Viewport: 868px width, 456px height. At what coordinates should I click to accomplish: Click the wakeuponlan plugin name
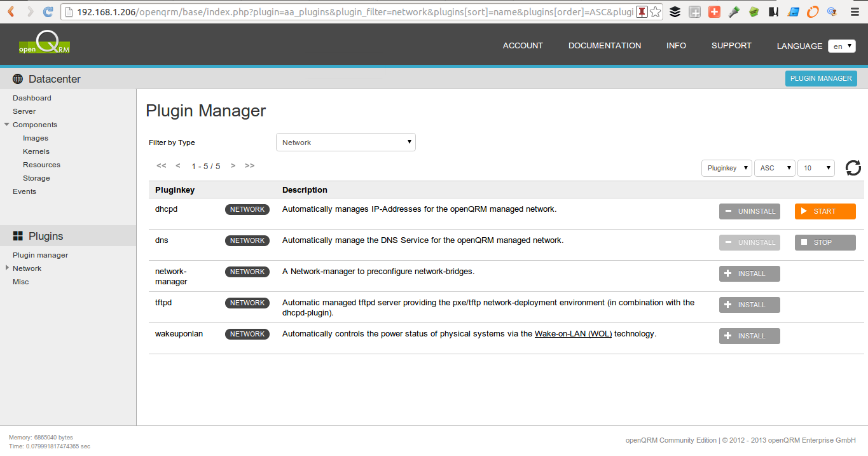point(179,334)
